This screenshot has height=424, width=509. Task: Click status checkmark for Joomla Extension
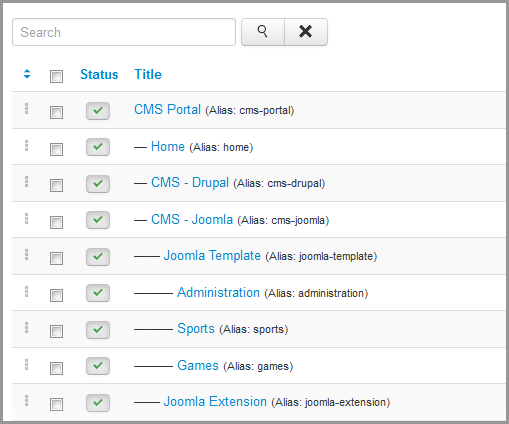coord(98,403)
